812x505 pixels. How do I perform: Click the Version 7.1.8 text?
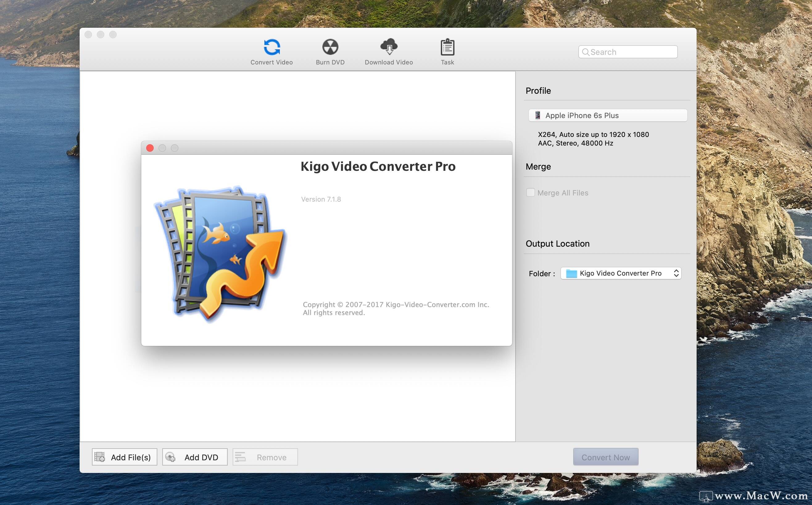(x=321, y=199)
